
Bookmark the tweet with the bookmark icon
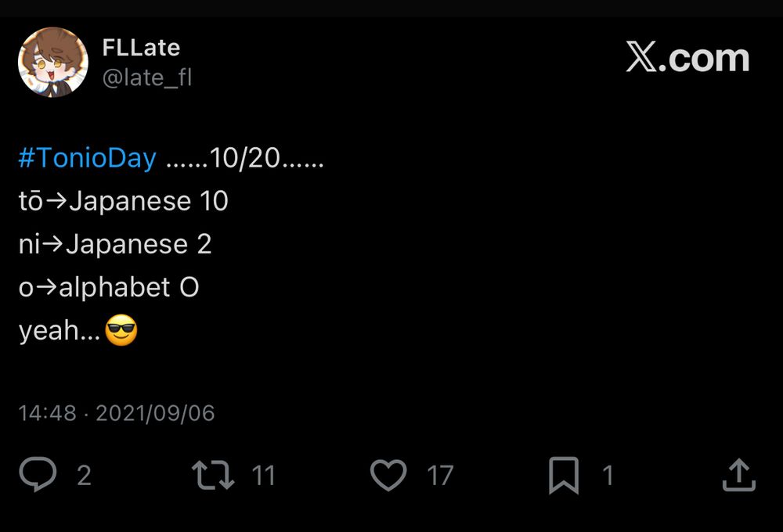click(x=564, y=475)
